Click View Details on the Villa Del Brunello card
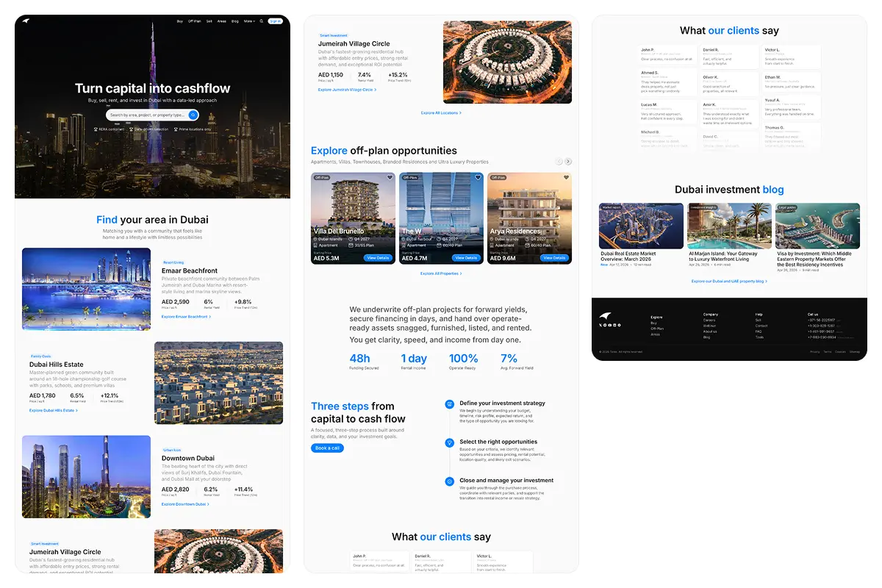Screen dimensions: 882x588 pos(378,258)
